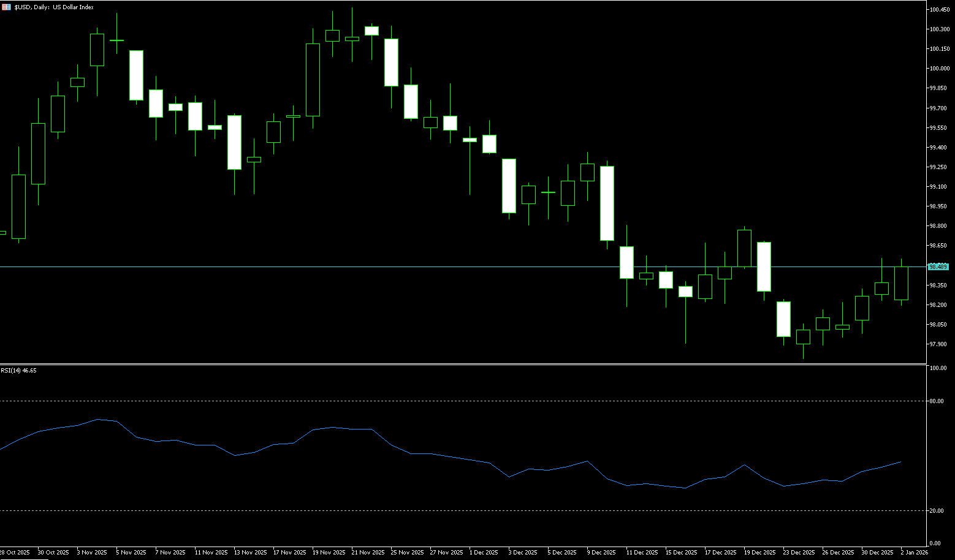Click the current price tag 98.489
Image resolution: width=955 pixels, height=560 pixels.
pyautogui.click(x=938, y=267)
